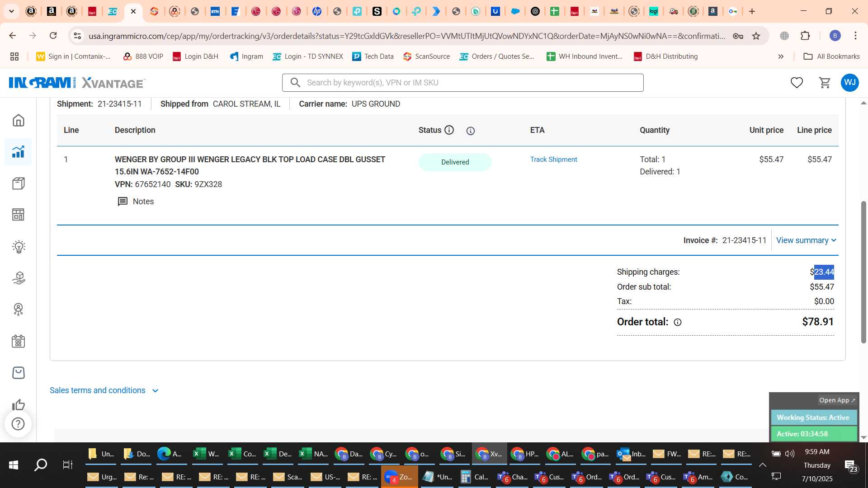Open Zoom from the taskbar

(399, 477)
